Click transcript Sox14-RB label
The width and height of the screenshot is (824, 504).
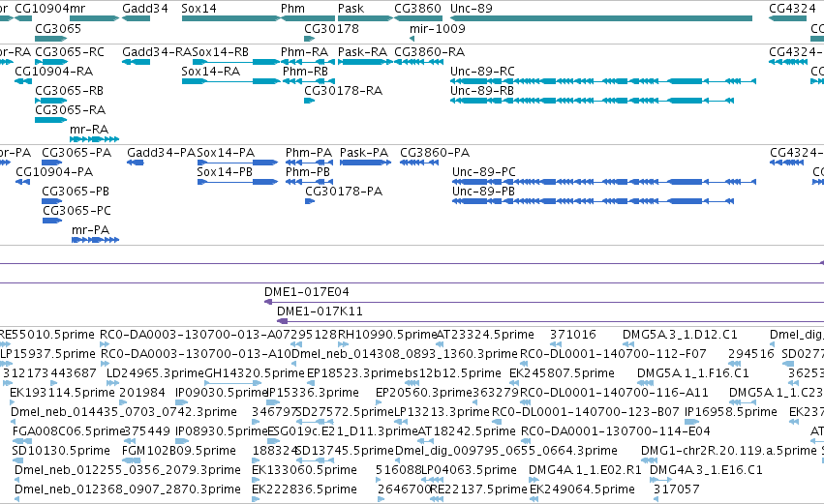tap(220, 52)
